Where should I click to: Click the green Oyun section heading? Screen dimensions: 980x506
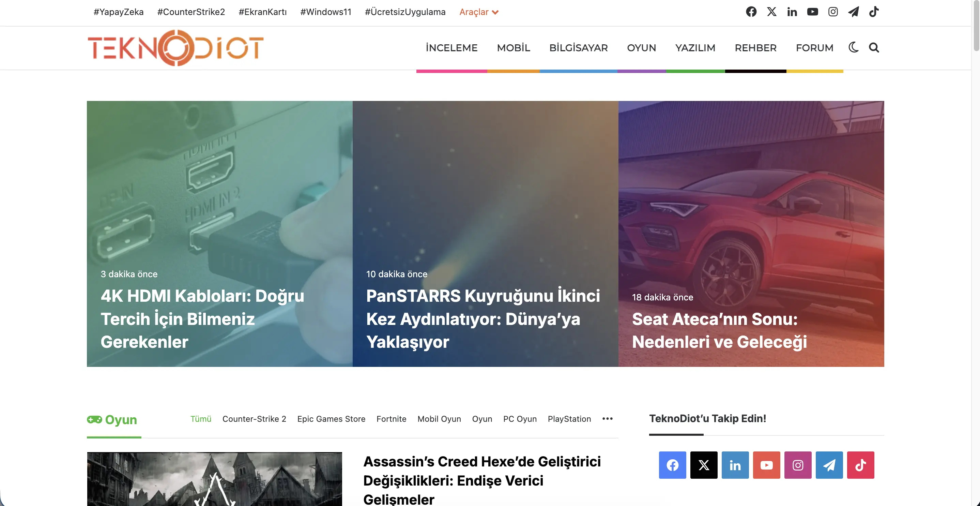pos(121,420)
